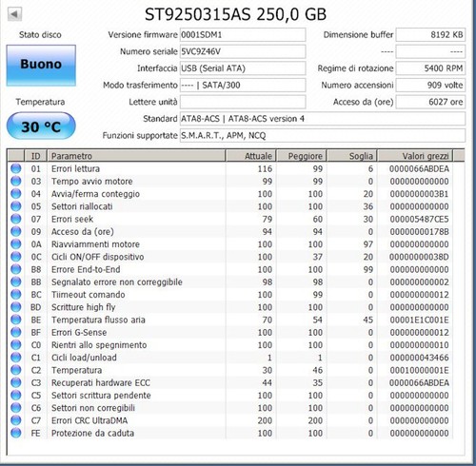Click the Funzioni supportate field
476x466 pixels.
(x=323, y=136)
